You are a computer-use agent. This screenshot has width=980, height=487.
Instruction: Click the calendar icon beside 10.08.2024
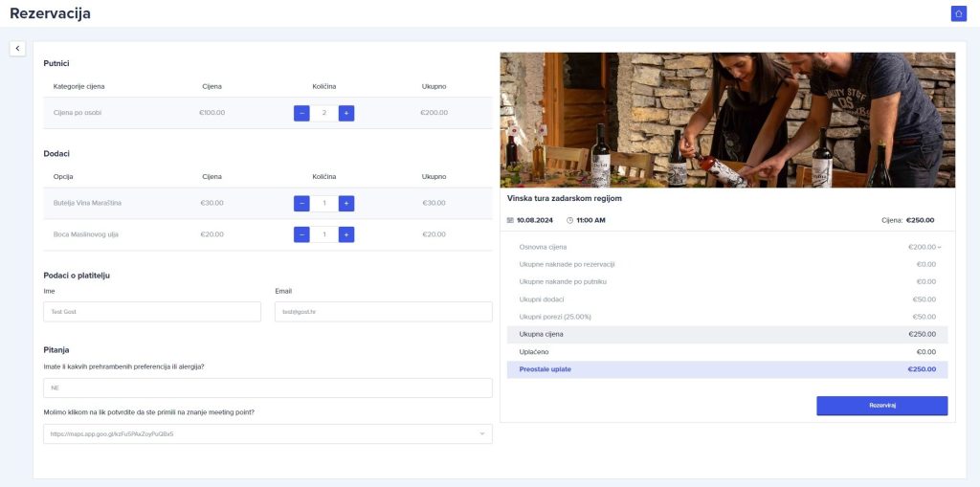(x=510, y=220)
